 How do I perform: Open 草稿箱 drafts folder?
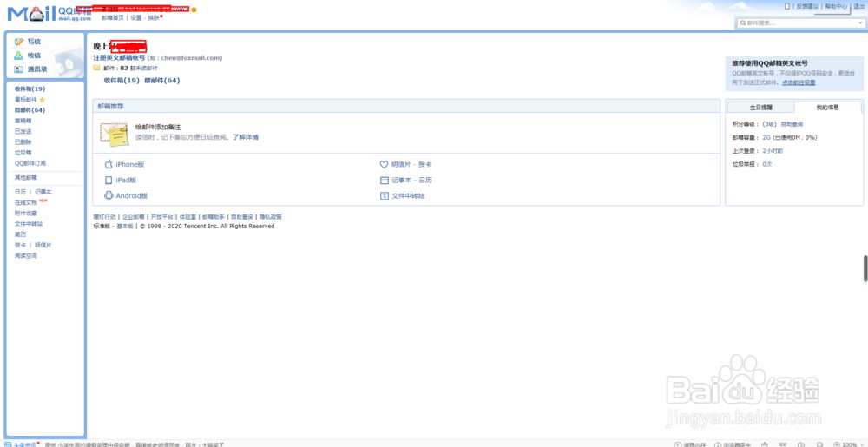coord(23,121)
